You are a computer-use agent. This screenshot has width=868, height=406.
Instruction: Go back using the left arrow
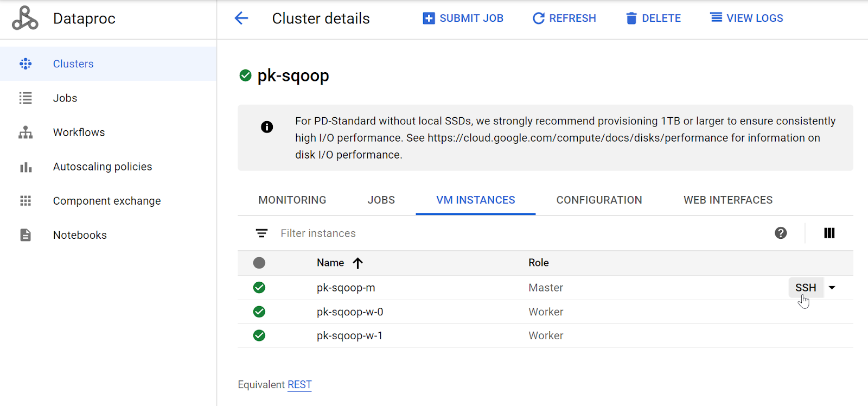point(241,18)
